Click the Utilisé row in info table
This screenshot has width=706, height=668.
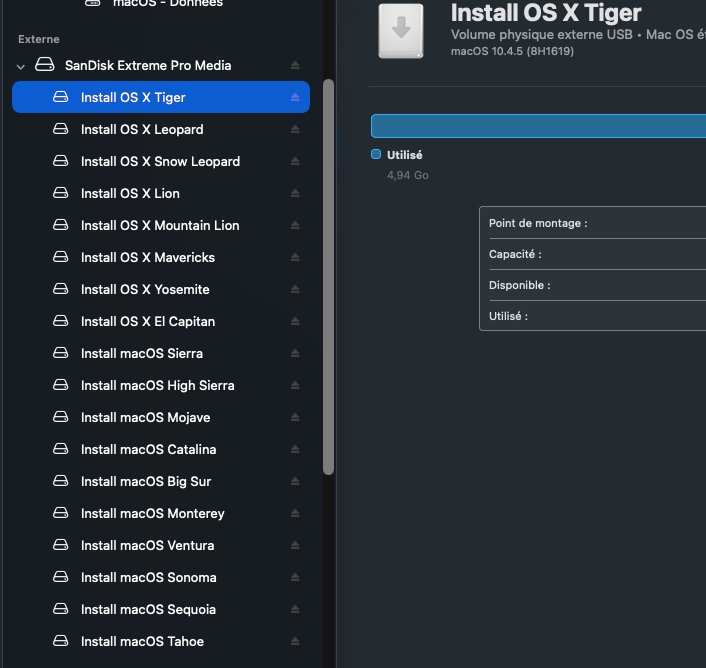click(593, 316)
